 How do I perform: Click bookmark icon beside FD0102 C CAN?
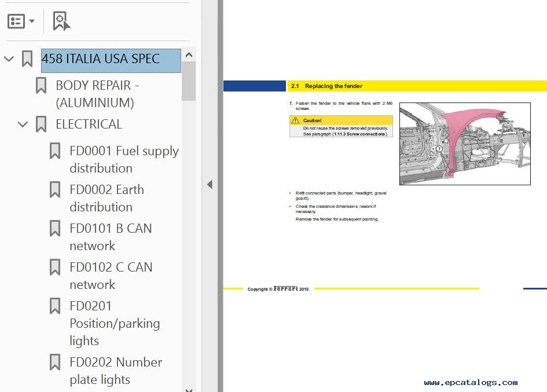pos(55,267)
